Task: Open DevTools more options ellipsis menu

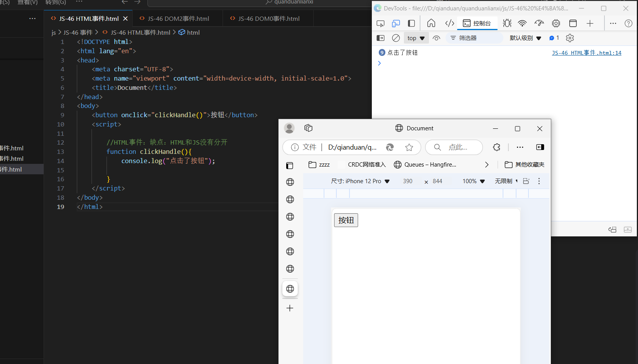Action: [613, 24]
